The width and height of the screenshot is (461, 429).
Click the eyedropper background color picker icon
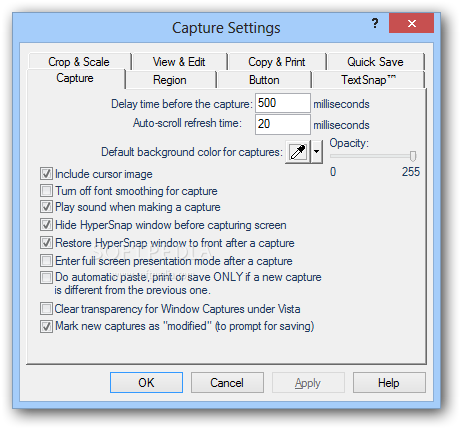pos(298,152)
